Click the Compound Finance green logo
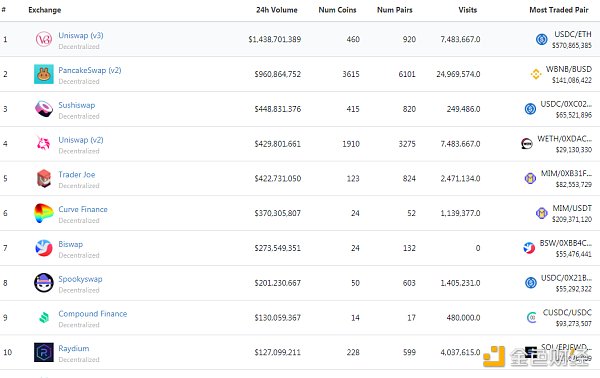This screenshot has width=600, height=378. pos(44,318)
